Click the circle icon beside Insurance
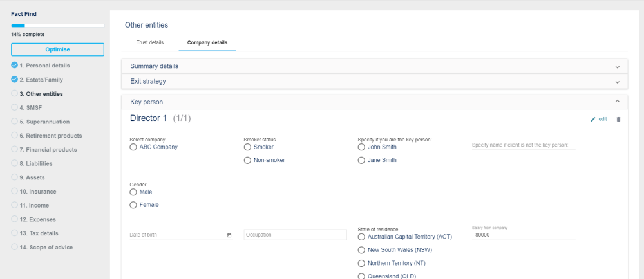 [x=14, y=191]
